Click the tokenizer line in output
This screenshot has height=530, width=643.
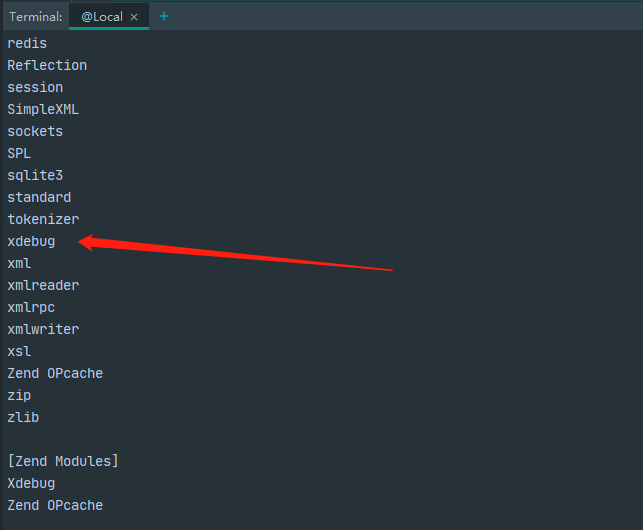(x=43, y=219)
